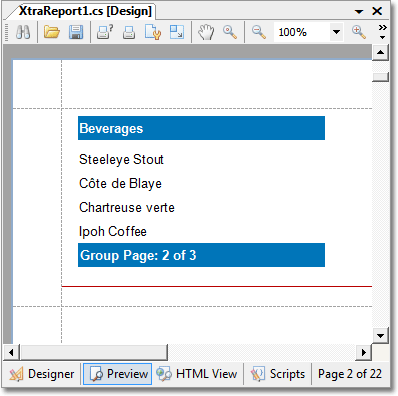The width and height of the screenshot is (398, 396).
Task: Click the Group Page: 2 of 3 footer
Action: coord(201,255)
